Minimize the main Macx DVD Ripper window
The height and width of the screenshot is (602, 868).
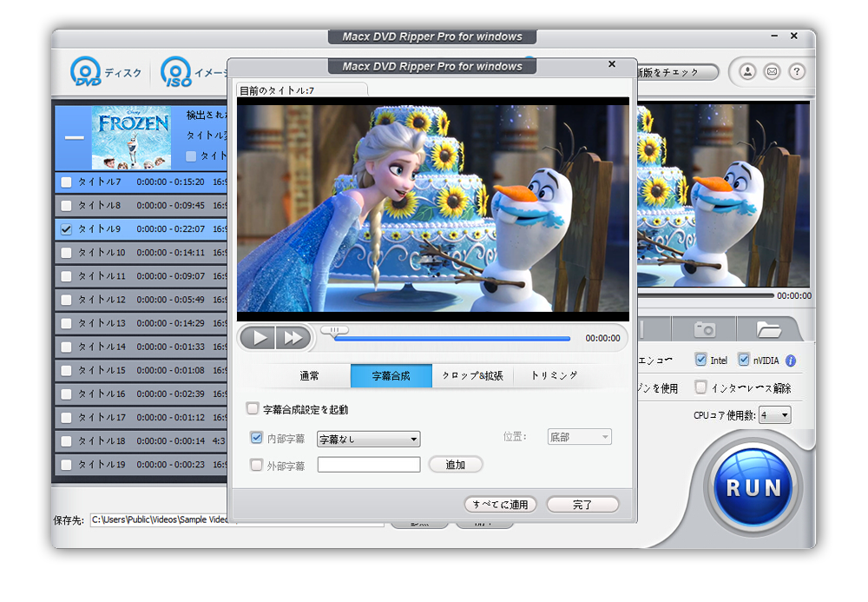pyautogui.click(x=774, y=36)
